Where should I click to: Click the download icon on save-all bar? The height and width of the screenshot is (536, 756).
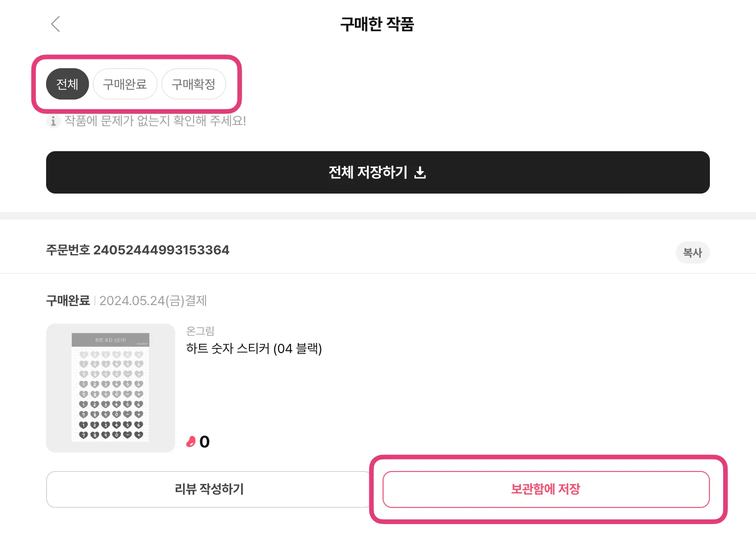420,173
